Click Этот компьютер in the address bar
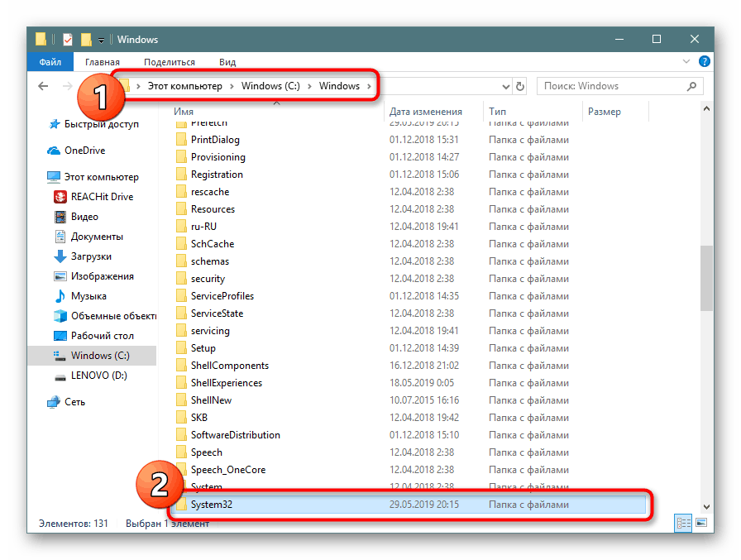This screenshot has height=560, width=741. pyautogui.click(x=184, y=86)
